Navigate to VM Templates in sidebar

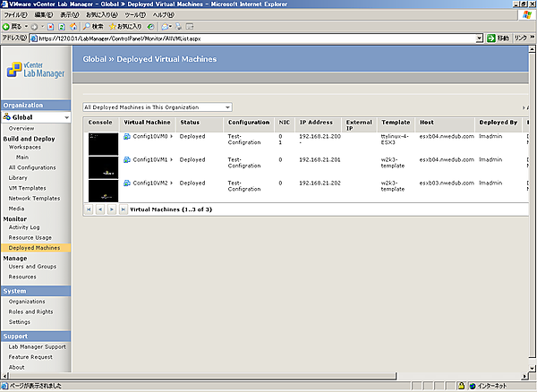(x=27, y=187)
